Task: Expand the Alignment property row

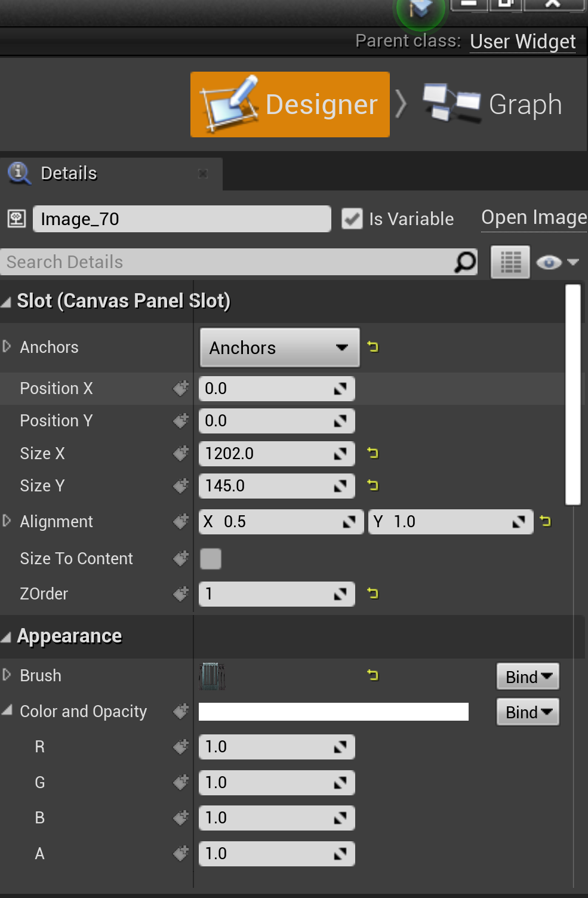Action: click(x=7, y=521)
